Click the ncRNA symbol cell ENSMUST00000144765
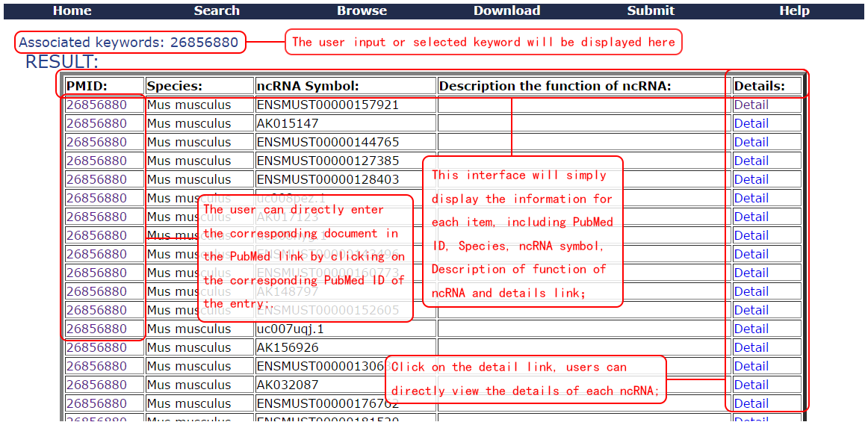Screen dimensions: 868x425 [328, 142]
